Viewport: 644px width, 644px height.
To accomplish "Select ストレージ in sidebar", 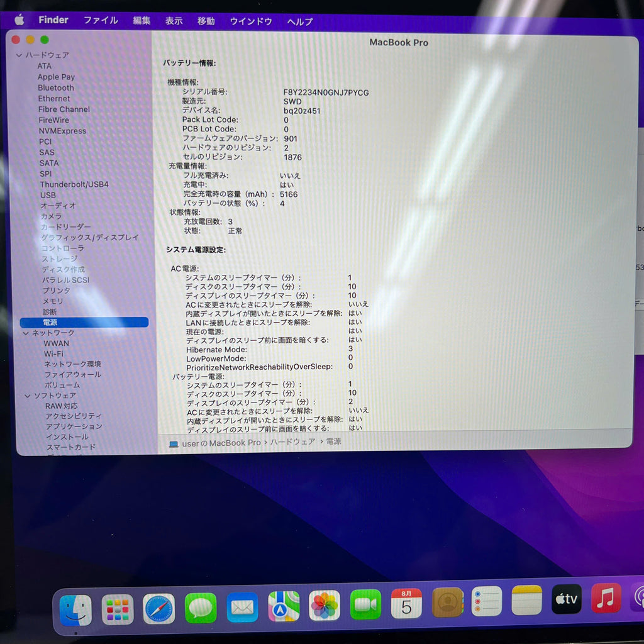I will pos(60,258).
